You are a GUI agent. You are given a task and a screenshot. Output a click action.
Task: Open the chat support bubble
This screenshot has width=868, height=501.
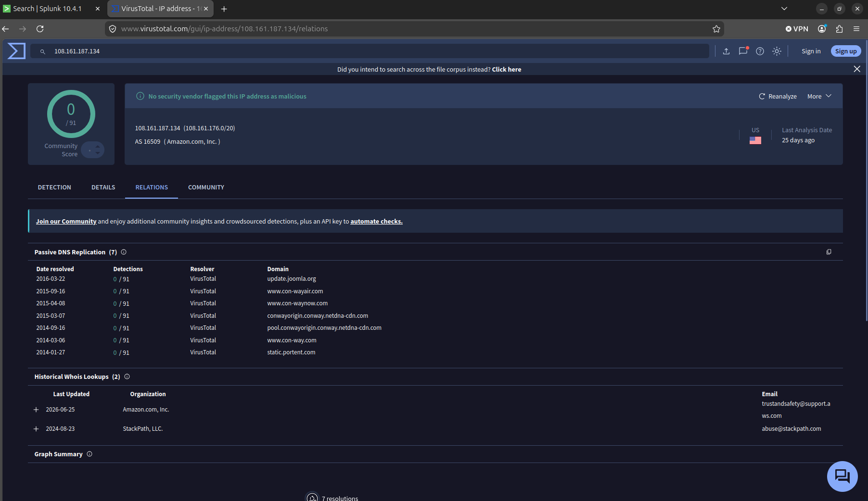click(x=842, y=476)
